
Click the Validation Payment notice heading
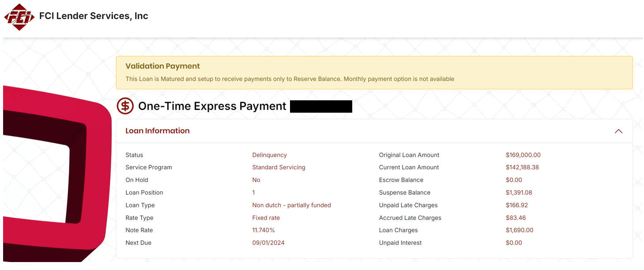coord(162,66)
